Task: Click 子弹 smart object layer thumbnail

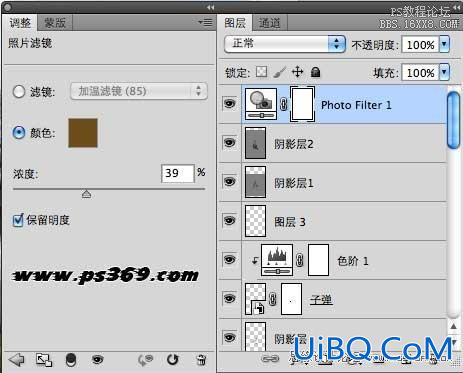Action: pyautogui.click(x=255, y=299)
